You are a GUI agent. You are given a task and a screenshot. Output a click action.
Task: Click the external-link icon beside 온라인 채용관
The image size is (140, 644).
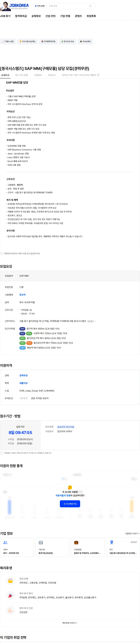coord(98,75)
